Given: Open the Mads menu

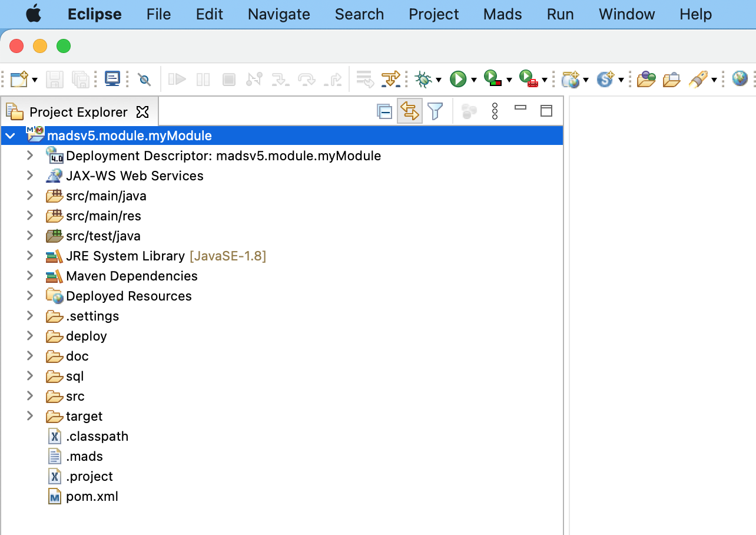Looking at the screenshot, I should [502, 14].
